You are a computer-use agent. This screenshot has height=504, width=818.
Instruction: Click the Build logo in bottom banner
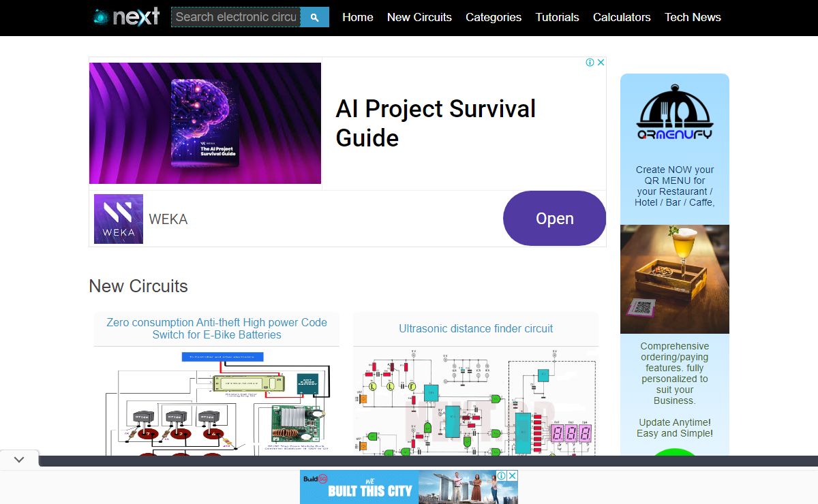[x=315, y=479]
